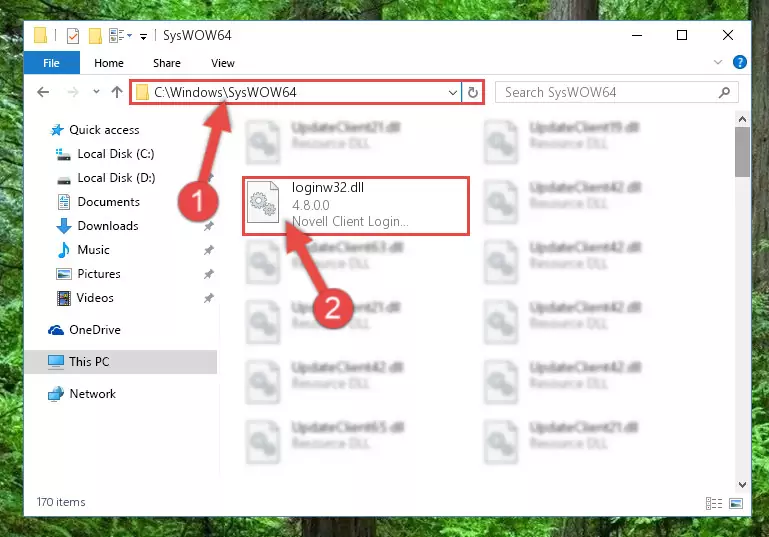Click the 170 items status text
Image resolution: width=769 pixels, height=537 pixels.
point(61,502)
